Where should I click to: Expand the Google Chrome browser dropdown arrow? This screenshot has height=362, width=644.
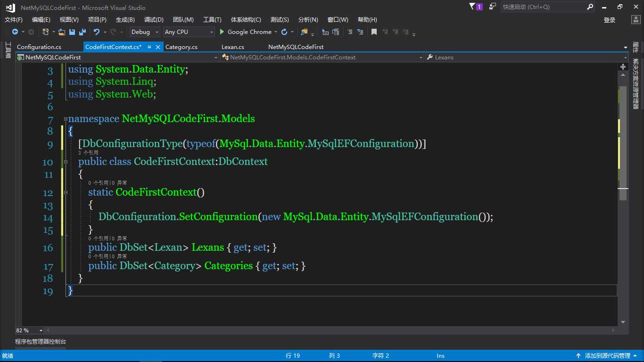[276, 32]
